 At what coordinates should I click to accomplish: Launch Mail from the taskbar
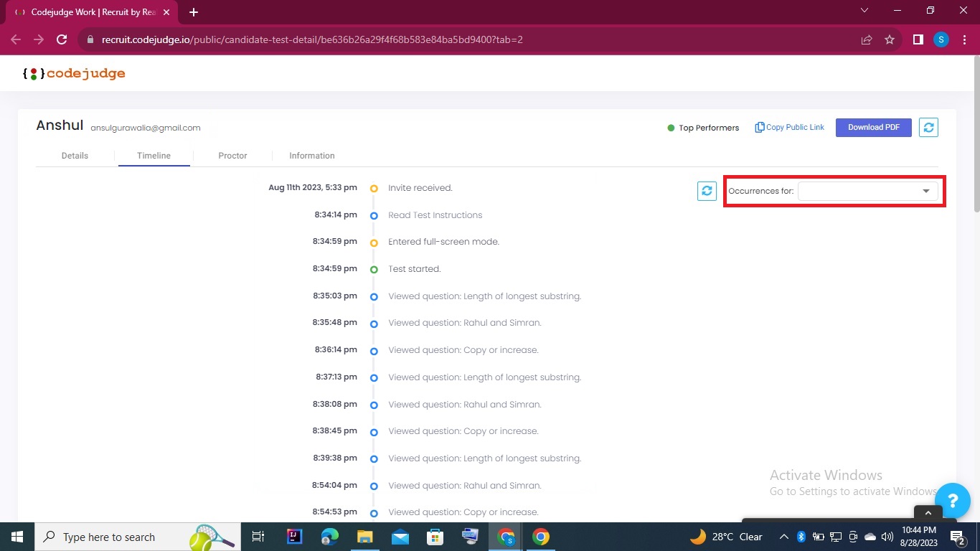pos(400,536)
